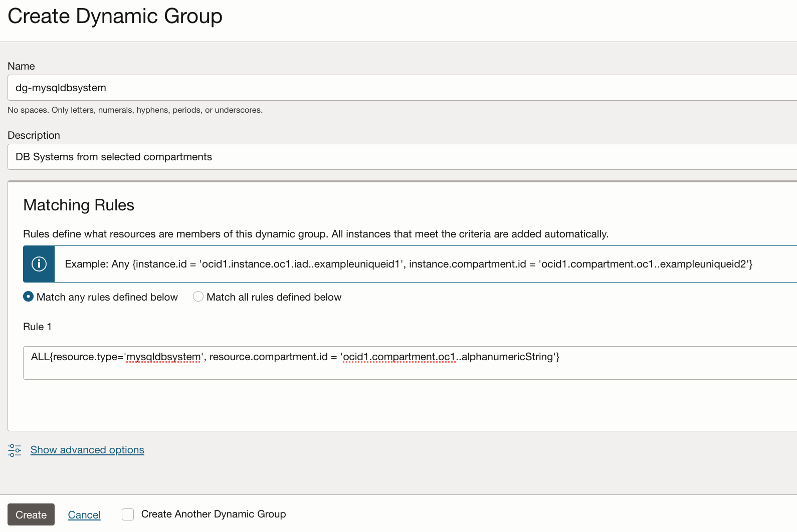Click the info icon in example banner
Screen dimensions: 797x532
pyautogui.click(x=39, y=264)
